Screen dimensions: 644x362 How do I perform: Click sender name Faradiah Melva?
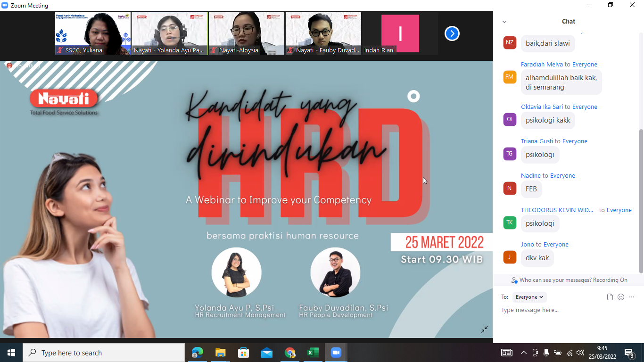pos(542,65)
